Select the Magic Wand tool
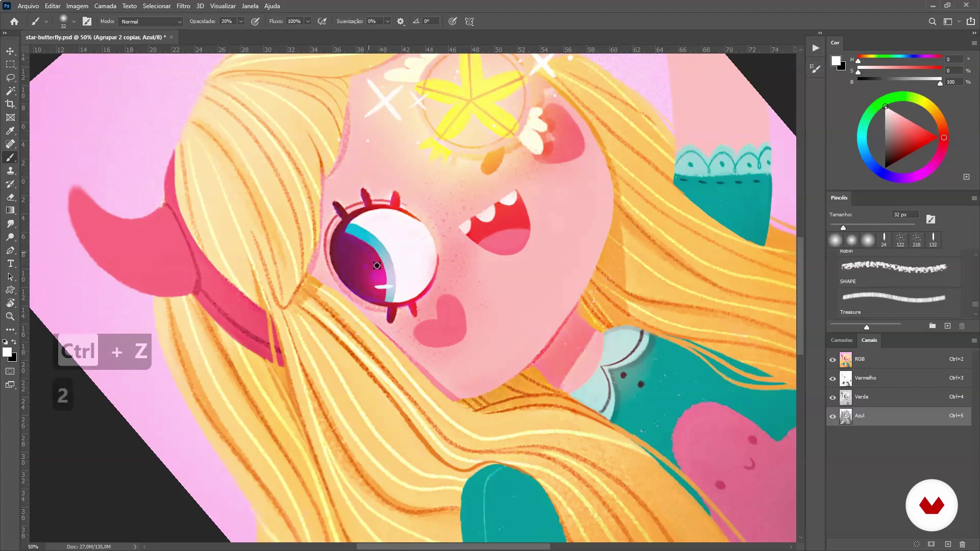The width and height of the screenshot is (980, 551). point(10,91)
